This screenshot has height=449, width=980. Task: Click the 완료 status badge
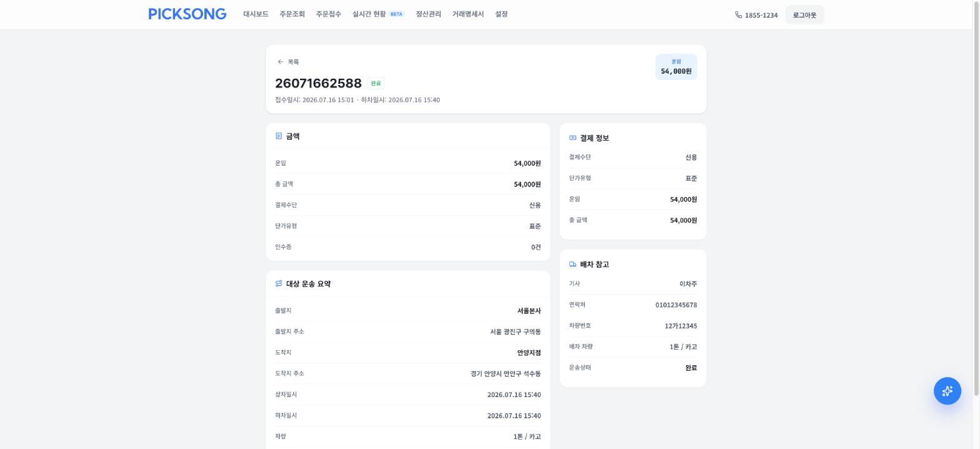pos(376,83)
